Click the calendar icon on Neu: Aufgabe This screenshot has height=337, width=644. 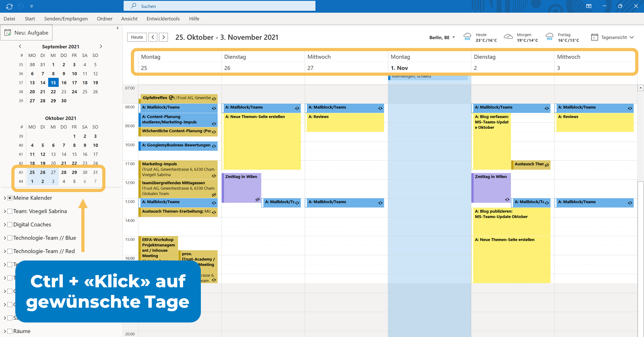(x=8, y=33)
